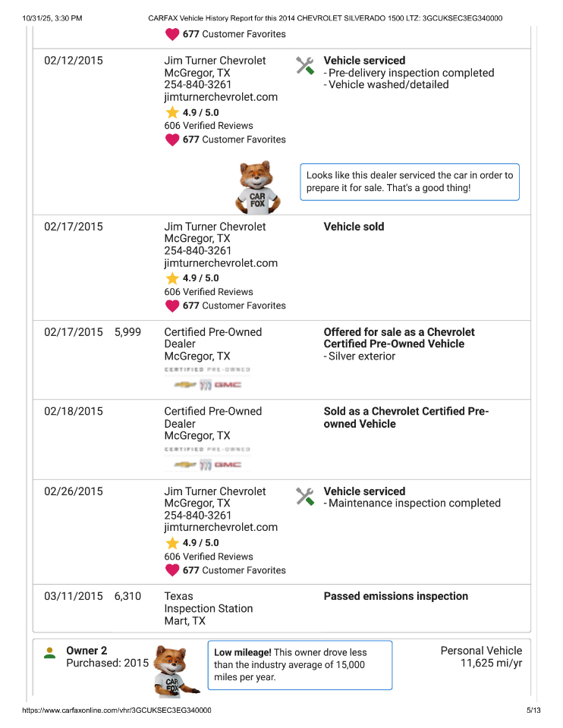
Task: Click the Certified Pre-Owned logo in 02/18/2015 entry
Action: [x=207, y=457]
